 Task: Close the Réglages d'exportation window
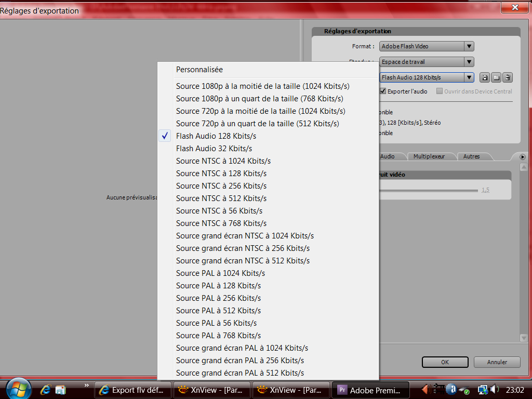point(515,7)
